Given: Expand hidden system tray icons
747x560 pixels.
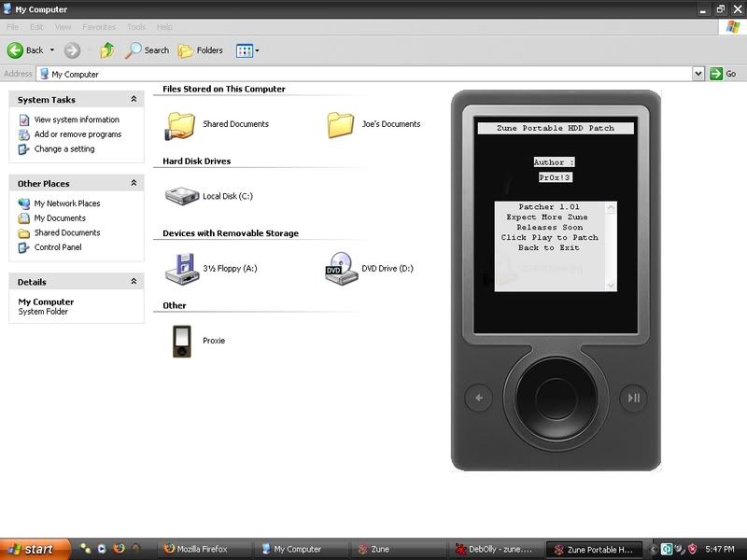Looking at the screenshot, I should 653,549.
